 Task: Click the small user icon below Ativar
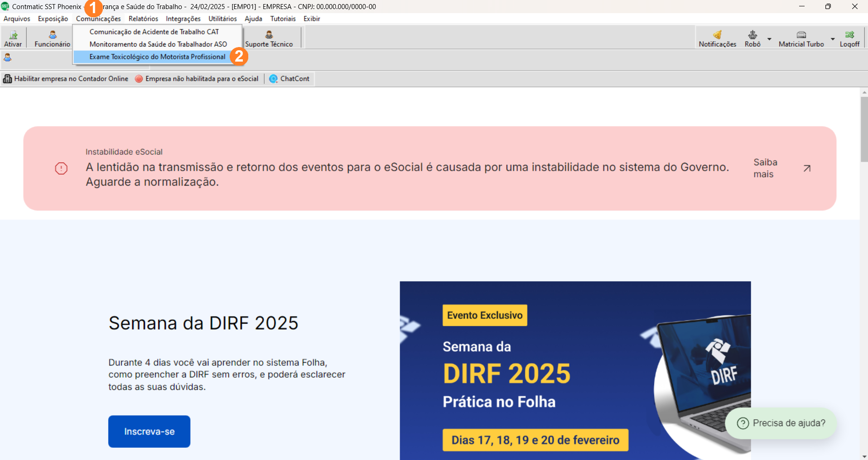point(8,57)
